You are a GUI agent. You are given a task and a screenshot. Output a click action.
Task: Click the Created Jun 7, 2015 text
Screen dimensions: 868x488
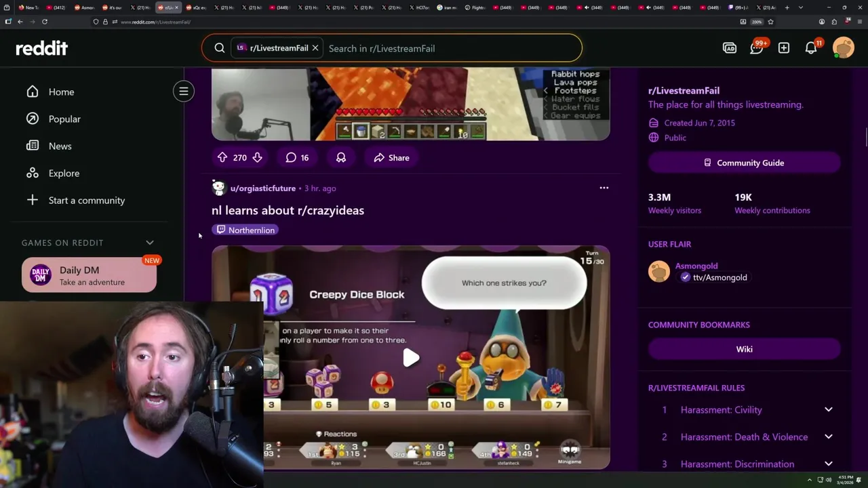click(699, 123)
